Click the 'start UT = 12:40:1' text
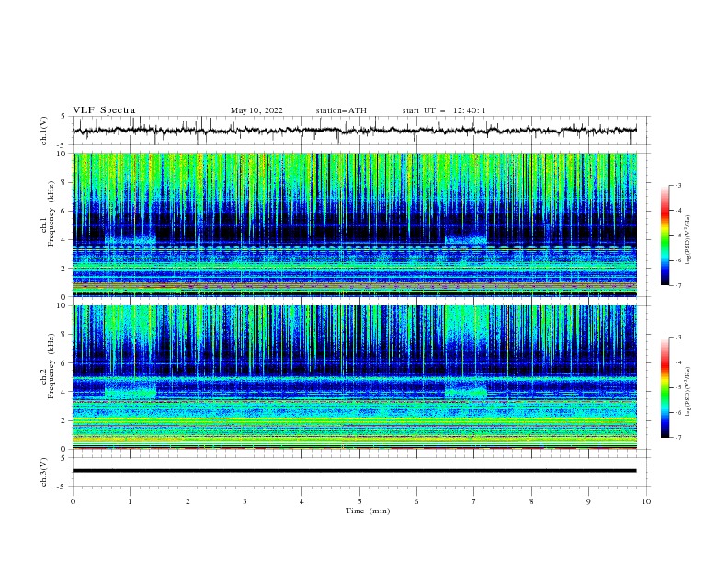 pyautogui.click(x=444, y=110)
